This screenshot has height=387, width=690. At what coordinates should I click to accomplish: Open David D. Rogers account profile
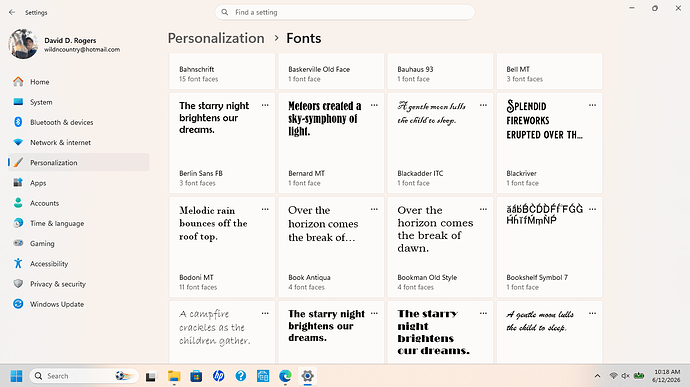coord(64,44)
